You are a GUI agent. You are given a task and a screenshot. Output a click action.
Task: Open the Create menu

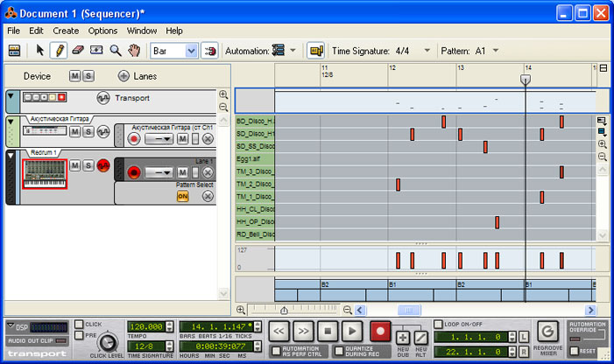click(66, 31)
